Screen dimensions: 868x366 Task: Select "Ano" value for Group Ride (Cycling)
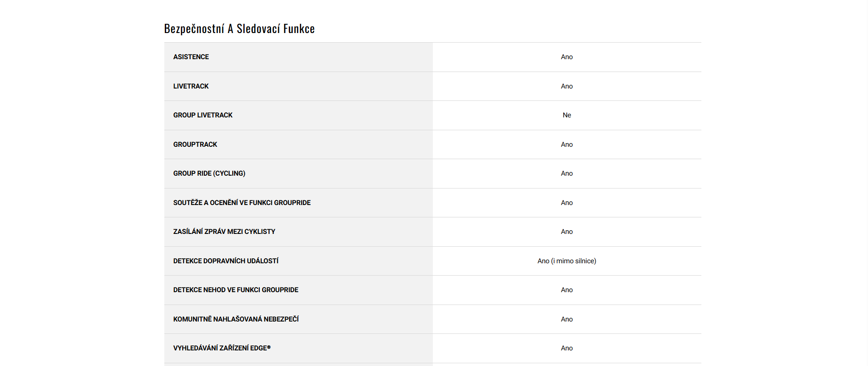(567, 173)
